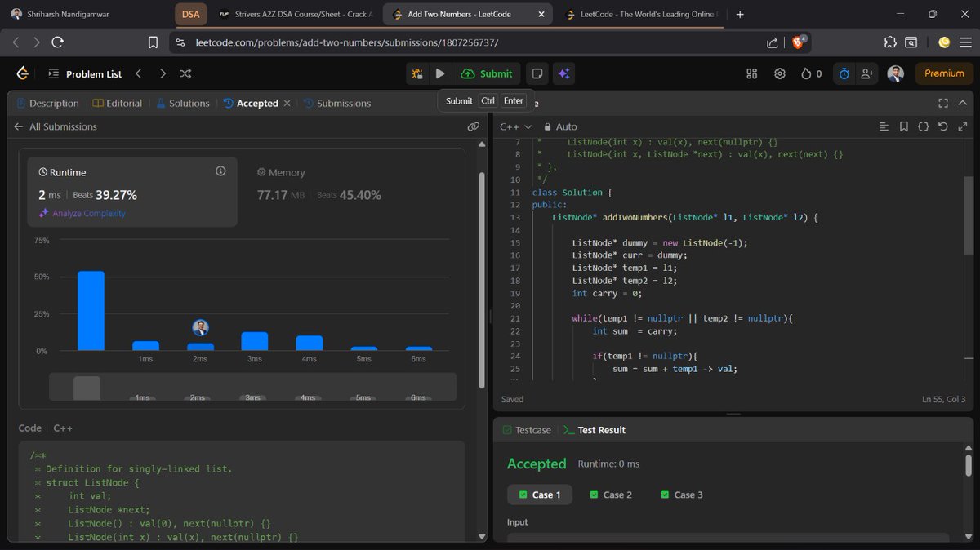Copy the submission link icon
The width and height of the screenshot is (980, 550).
pos(473,126)
